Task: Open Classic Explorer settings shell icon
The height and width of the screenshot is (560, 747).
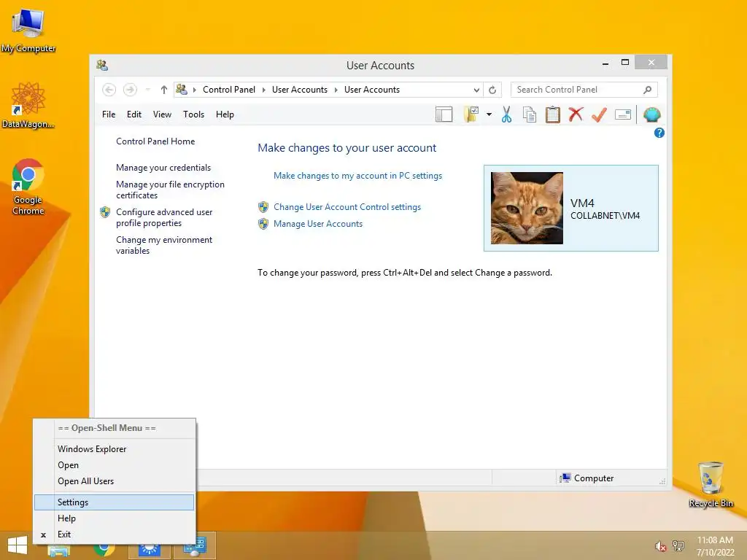Action: 651,114
